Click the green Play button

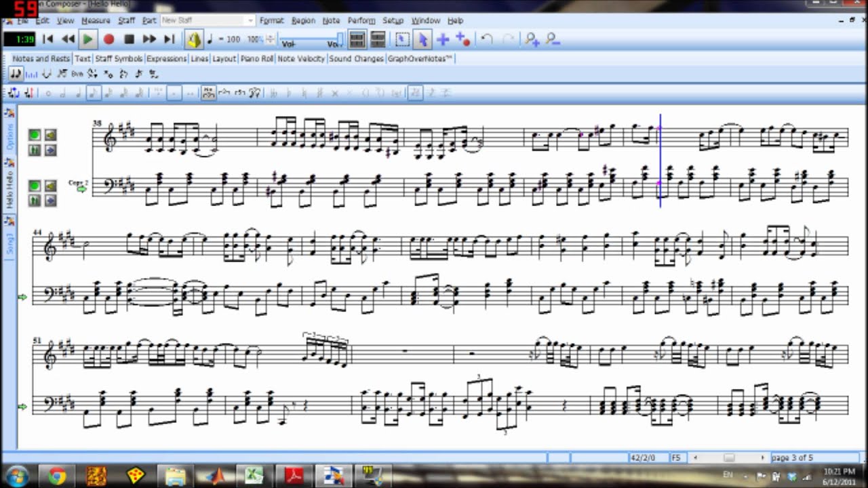coord(88,39)
